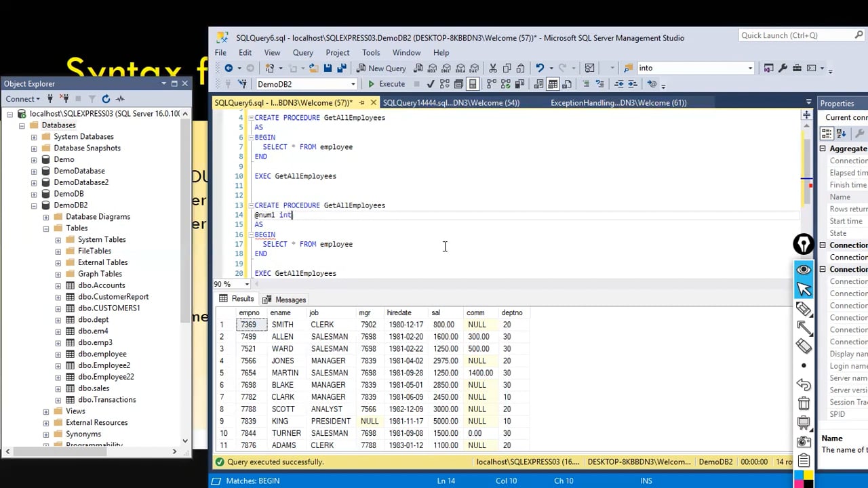Viewport: 868px width, 488px height.
Task: Toggle the IntelliSense Enabled toolbar button
Action: pos(473,84)
